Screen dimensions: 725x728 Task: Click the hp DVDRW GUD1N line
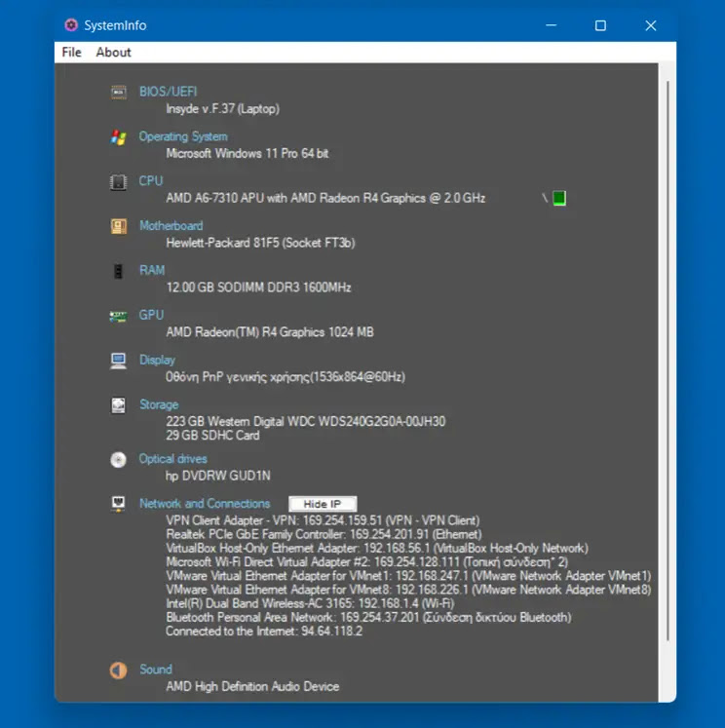(218, 476)
